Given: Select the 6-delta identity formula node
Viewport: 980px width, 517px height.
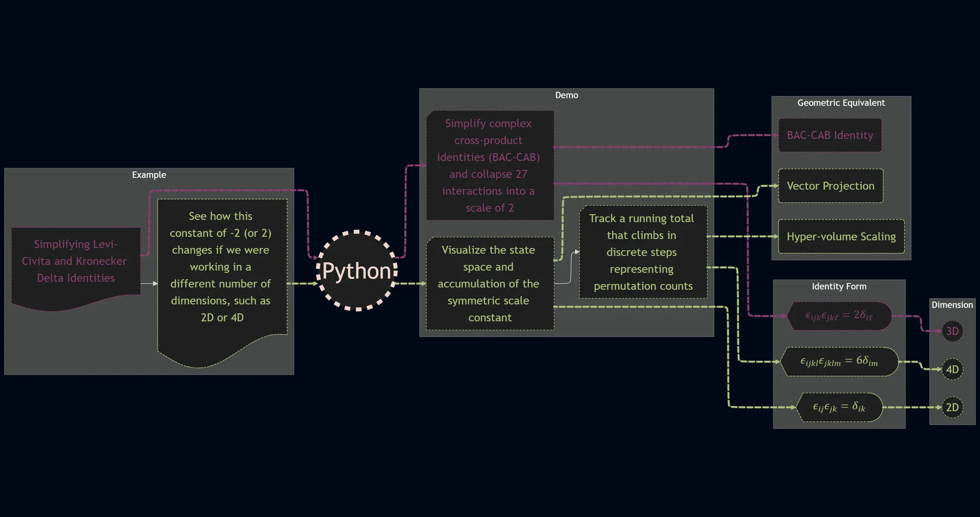Looking at the screenshot, I should click(x=839, y=362).
